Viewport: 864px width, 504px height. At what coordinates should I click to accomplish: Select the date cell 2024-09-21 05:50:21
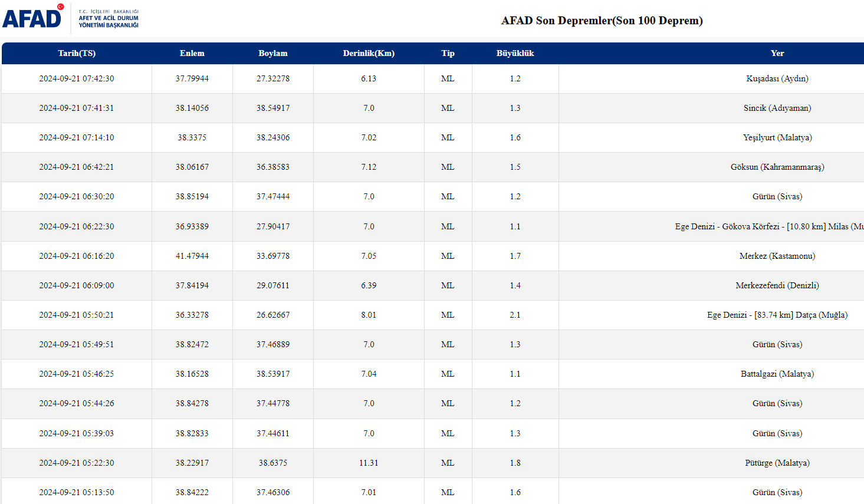[77, 315]
